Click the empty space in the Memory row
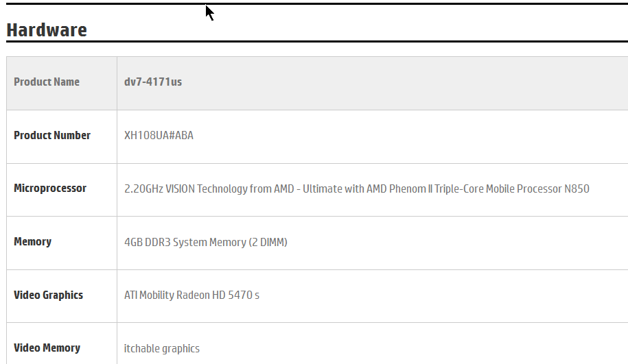Viewport: 628px width, 364px height. pos(456,243)
